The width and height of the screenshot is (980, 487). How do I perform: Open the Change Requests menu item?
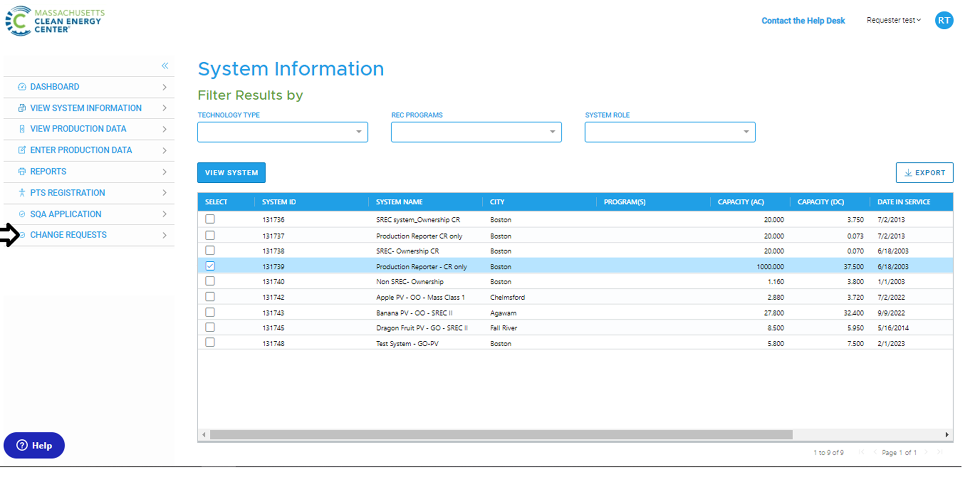(69, 235)
